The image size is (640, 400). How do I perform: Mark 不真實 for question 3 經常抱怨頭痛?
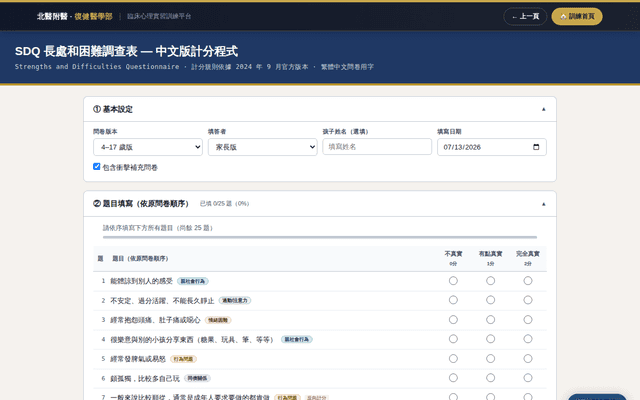coord(453,320)
